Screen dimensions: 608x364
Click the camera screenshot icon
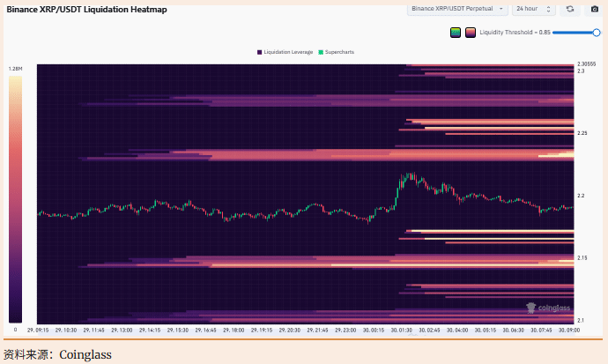tap(595, 9)
